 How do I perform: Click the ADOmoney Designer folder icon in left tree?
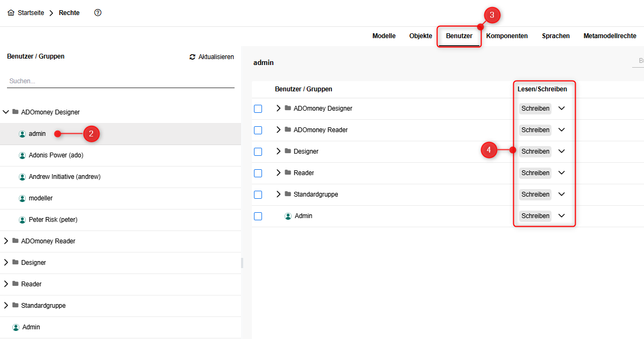point(16,112)
